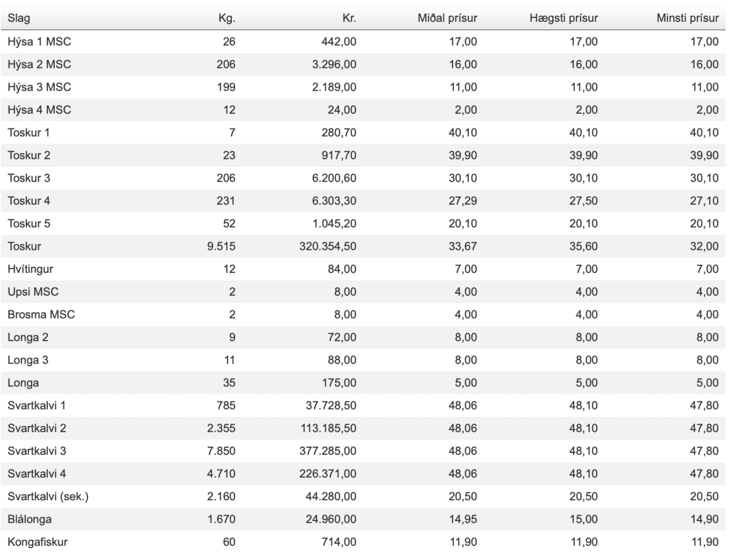735x560 pixels.
Task: Select the Miðal prísur column header
Action: pos(447,18)
